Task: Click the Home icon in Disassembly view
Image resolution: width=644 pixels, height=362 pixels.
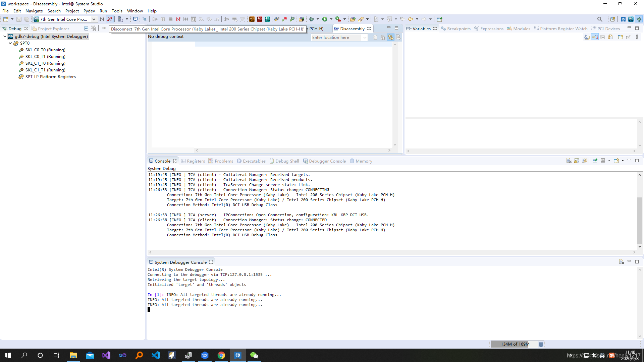Action: click(x=383, y=38)
